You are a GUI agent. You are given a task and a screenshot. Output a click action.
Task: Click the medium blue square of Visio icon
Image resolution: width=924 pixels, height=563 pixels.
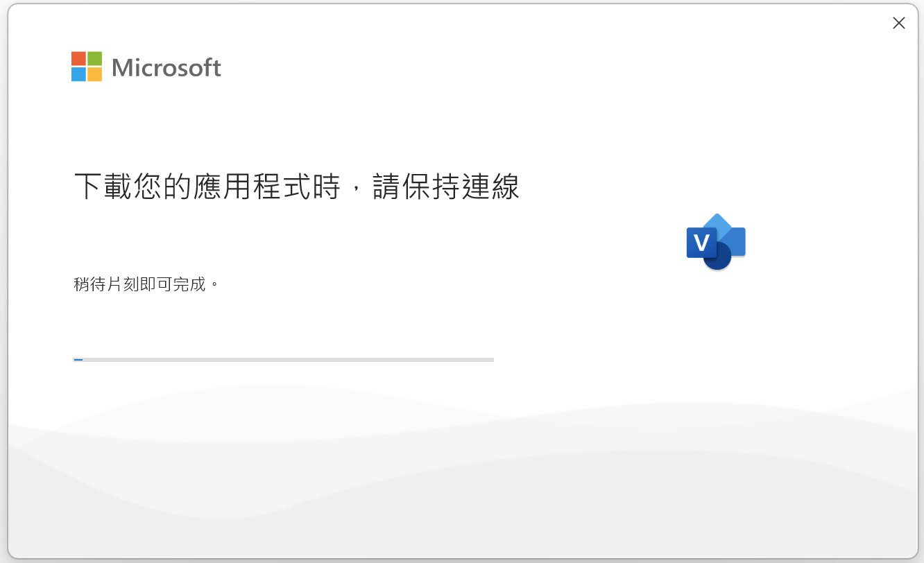(735, 241)
